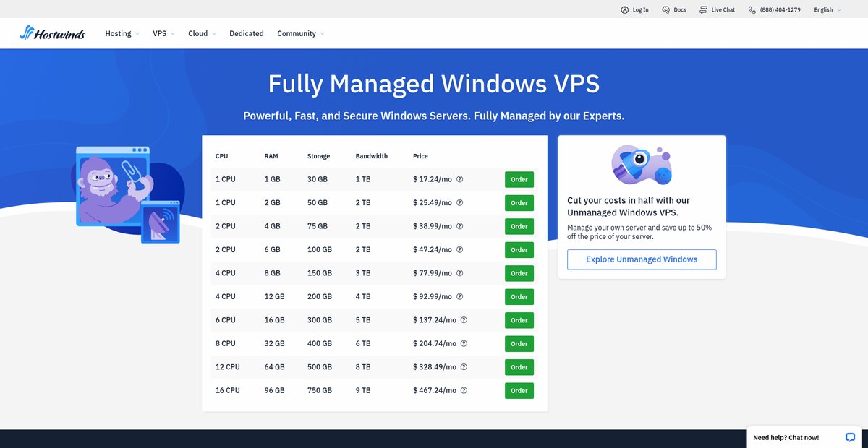Expand the Hosting menu

(122, 33)
